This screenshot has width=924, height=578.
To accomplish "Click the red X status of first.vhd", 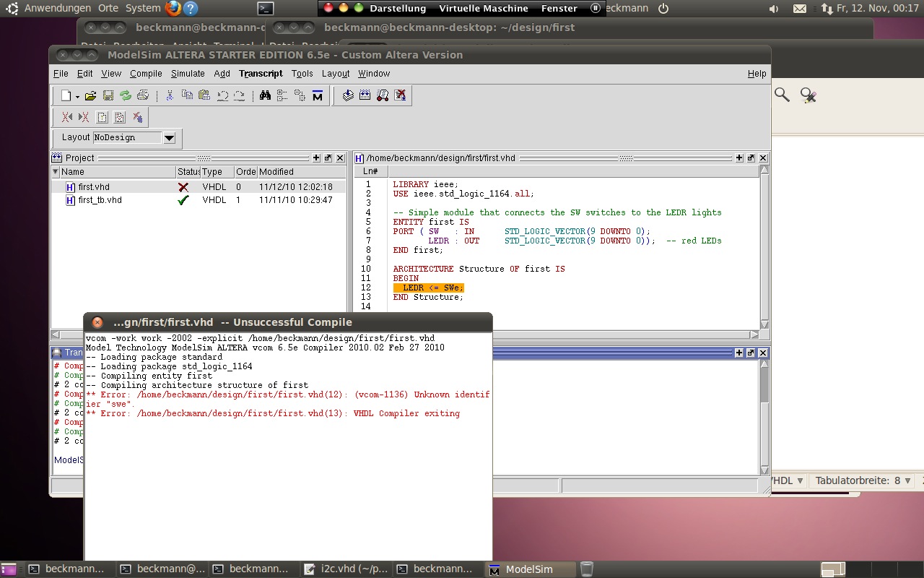I will tap(183, 187).
